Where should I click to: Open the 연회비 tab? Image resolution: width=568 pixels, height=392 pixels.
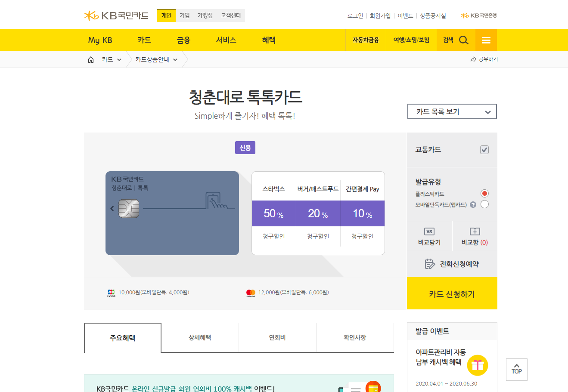point(277,338)
